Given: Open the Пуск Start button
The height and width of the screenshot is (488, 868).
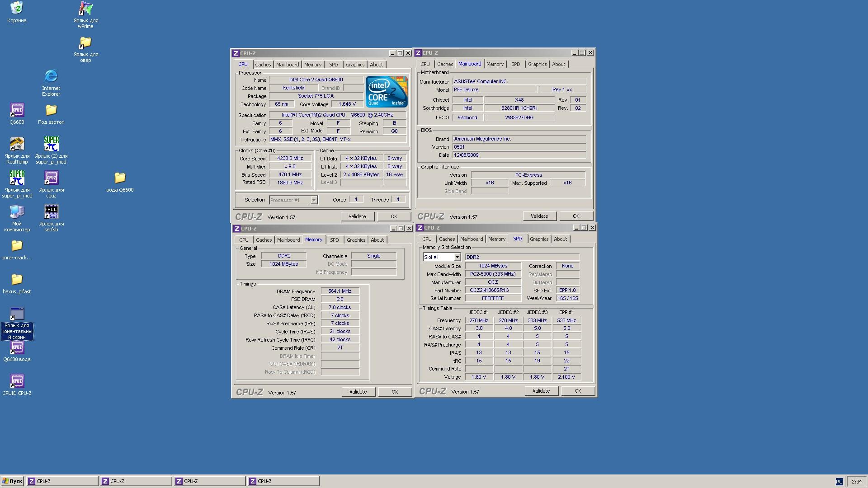Looking at the screenshot, I should 12,481.
